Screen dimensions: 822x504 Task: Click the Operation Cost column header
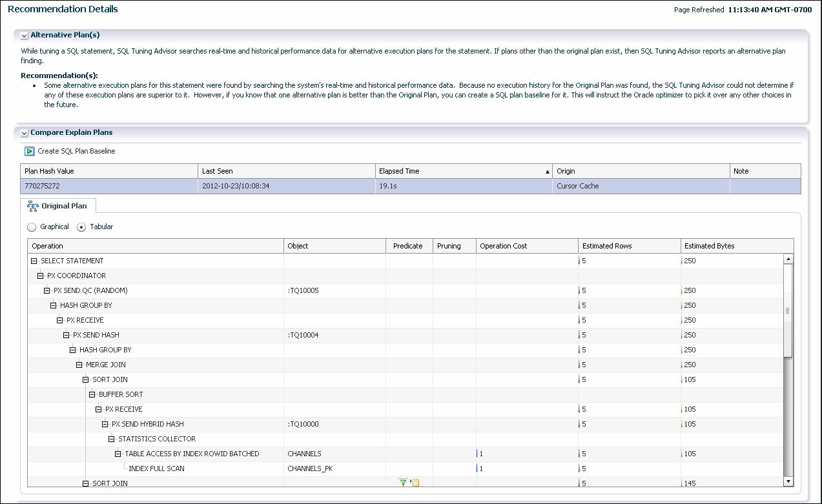point(504,246)
